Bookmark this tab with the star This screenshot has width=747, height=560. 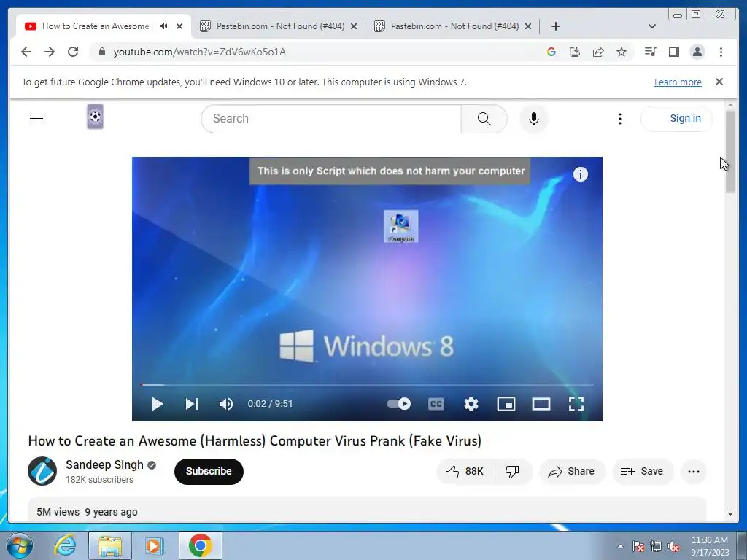[x=622, y=52]
